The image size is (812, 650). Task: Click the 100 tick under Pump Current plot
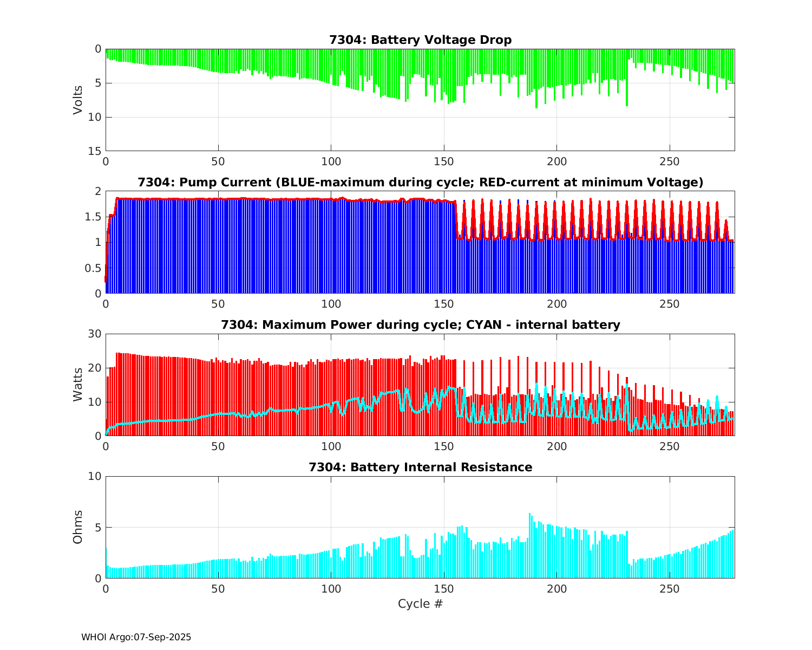point(331,304)
